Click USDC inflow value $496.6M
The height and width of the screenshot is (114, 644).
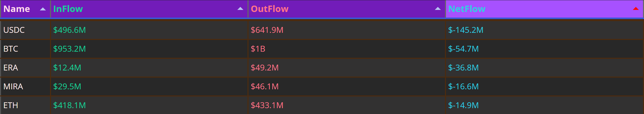69,30
